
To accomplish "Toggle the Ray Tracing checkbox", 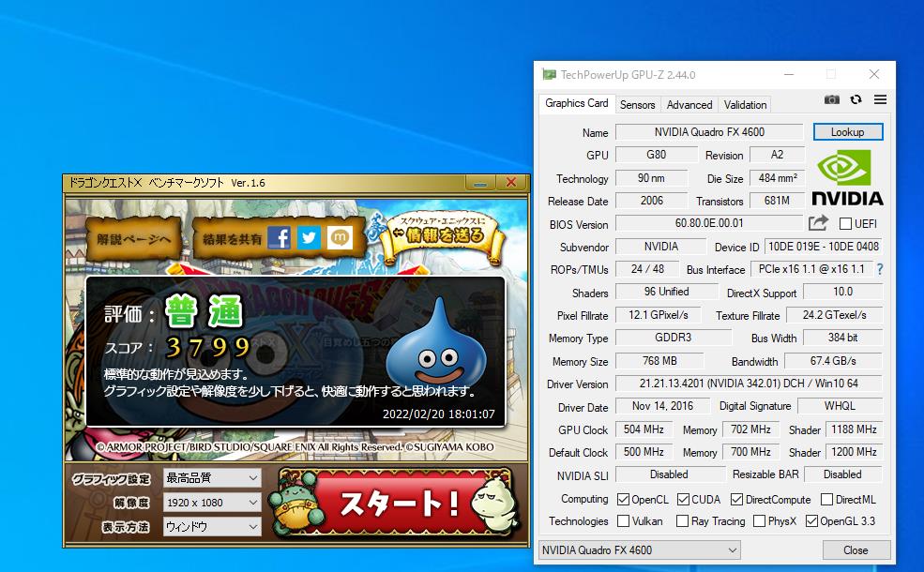I will tap(682, 521).
